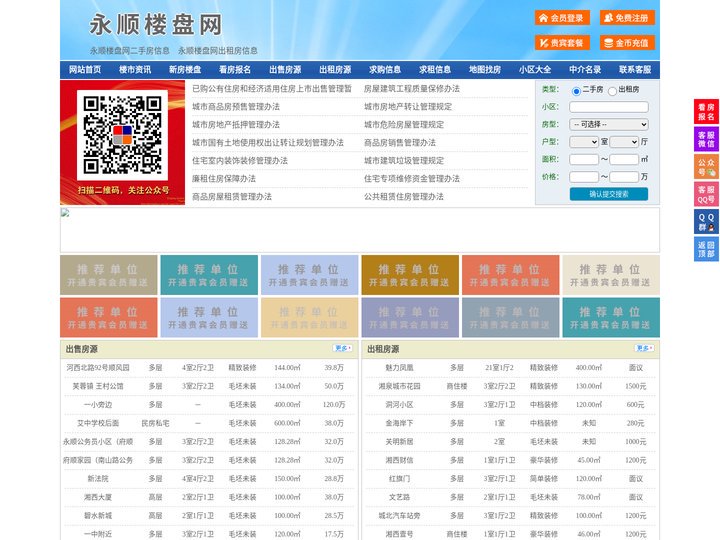
Task: Expand the 厅 hall count dropdown
Action: pyautogui.click(x=624, y=142)
